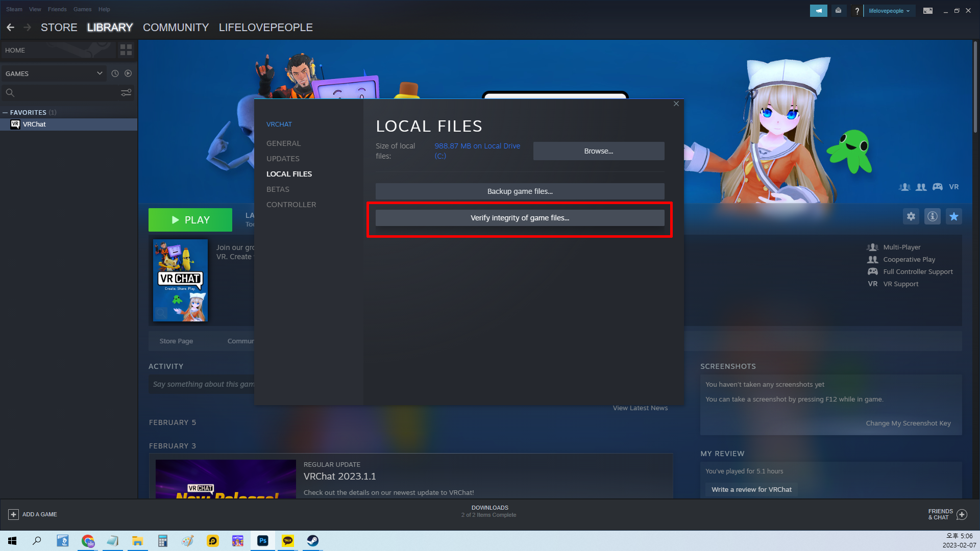Select VRChat in the favorites list

(x=69, y=124)
